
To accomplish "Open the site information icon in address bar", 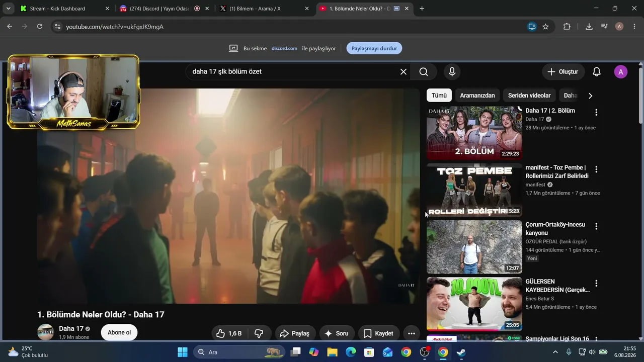I will point(57,27).
